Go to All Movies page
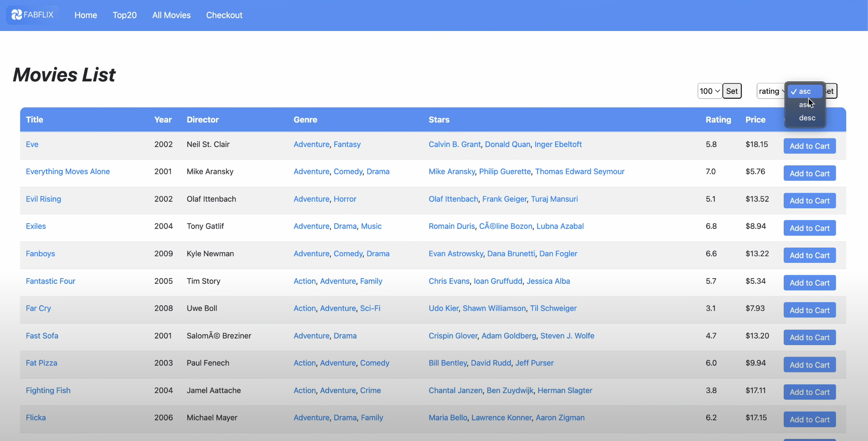The height and width of the screenshot is (441, 868). (172, 15)
